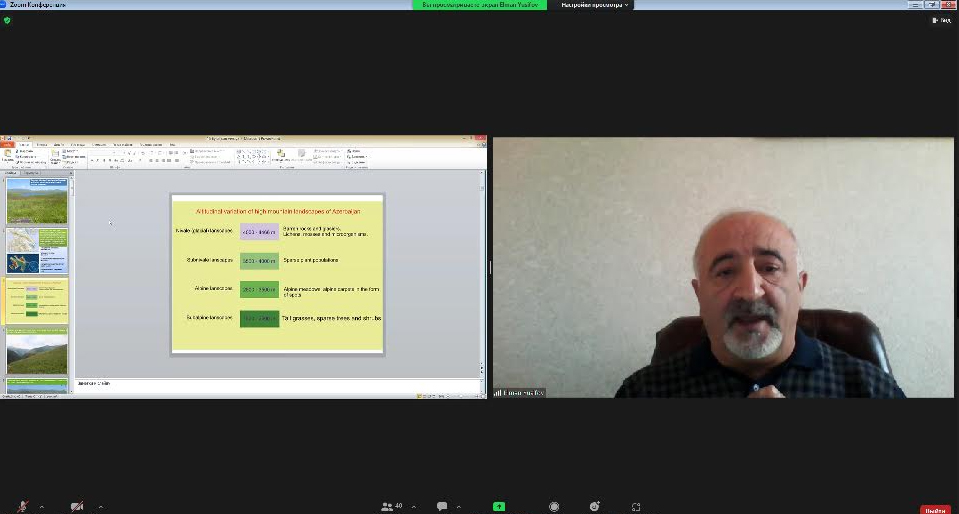This screenshot has width=959, height=514.
Task: Click the 'Subnivale landscapes' label on slide
Action: click(x=210, y=259)
